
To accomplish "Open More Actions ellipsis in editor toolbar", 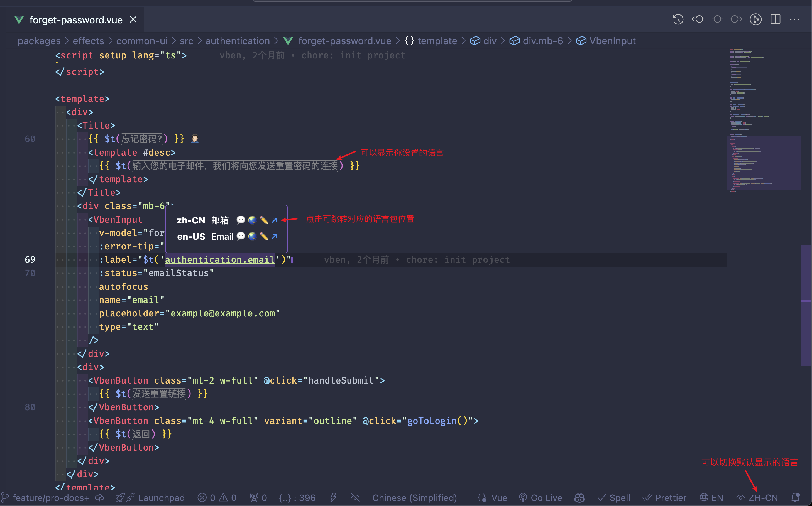I will point(794,19).
